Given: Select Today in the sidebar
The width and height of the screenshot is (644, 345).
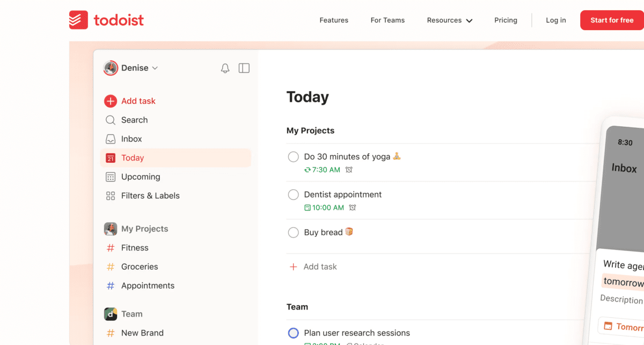Looking at the screenshot, I should [175, 158].
